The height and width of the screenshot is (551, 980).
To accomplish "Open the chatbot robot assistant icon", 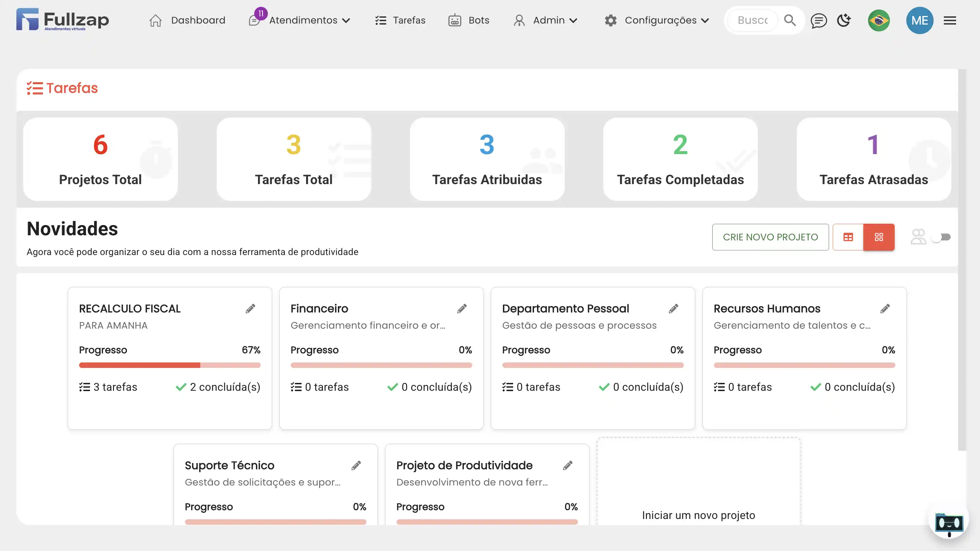I will coord(949,523).
